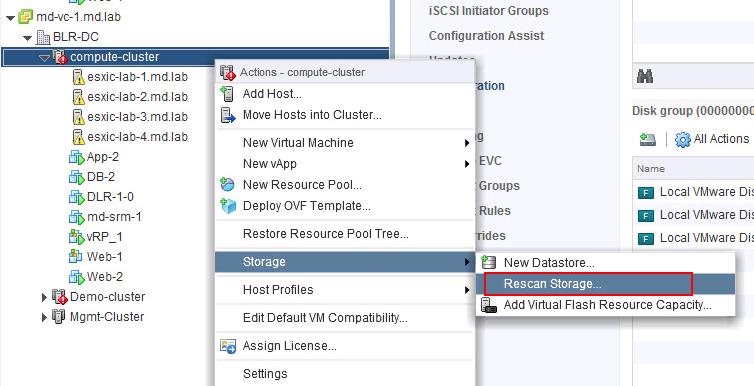The image size is (754, 386).
Task: Collapse the compute-cluster tree node
Action: pos(44,58)
